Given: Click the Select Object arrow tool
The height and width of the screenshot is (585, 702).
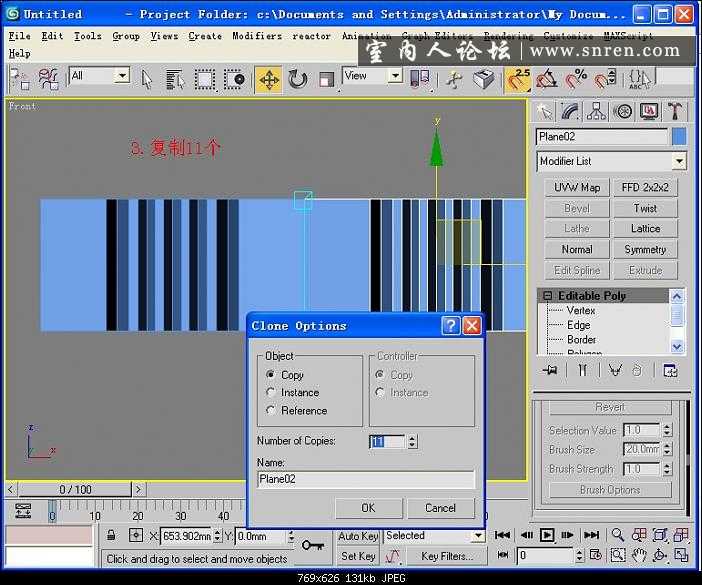Looking at the screenshot, I should (x=147, y=79).
